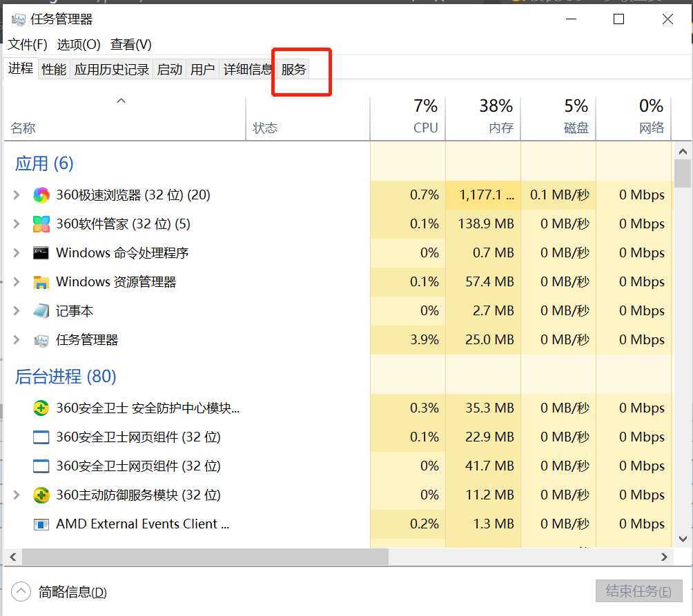Viewport: 693px width, 616px height.
Task: Select the 360安全卫士 安全防护中心模块 row name
Action: (x=148, y=408)
